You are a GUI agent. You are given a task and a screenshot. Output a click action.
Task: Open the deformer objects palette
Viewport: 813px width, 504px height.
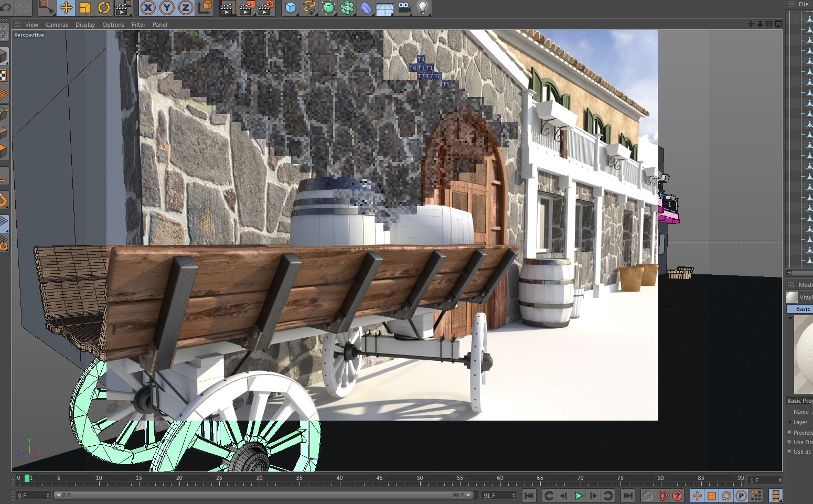coord(366,7)
